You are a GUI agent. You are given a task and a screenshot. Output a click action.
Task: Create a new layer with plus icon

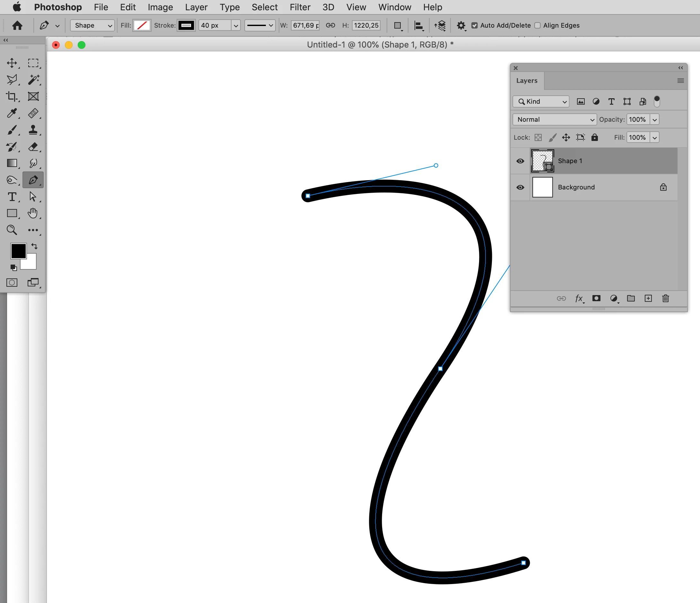tap(648, 298)
